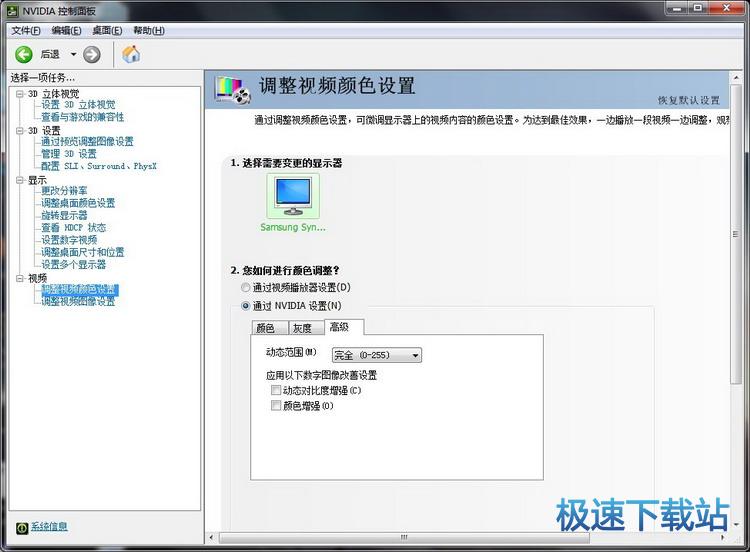The image size is (750, 552).
Task: Switch to the 颜色 tab
Action: [270, 328]
